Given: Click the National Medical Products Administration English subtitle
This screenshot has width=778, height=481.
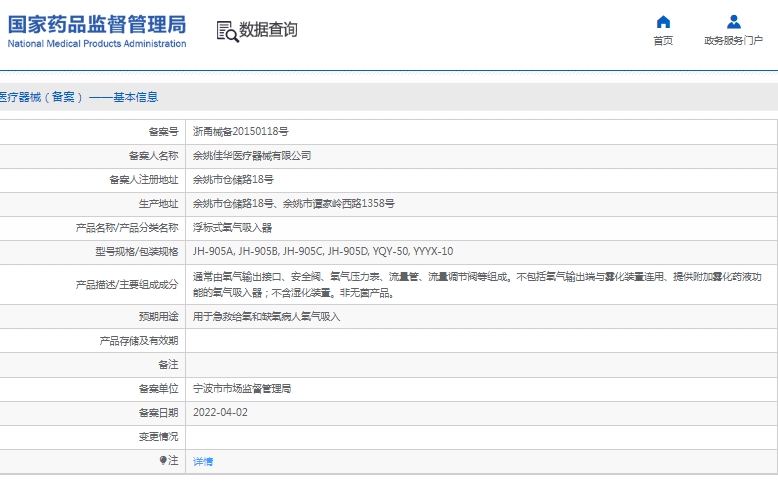Looking at the screenshot, I should point(97,44).
